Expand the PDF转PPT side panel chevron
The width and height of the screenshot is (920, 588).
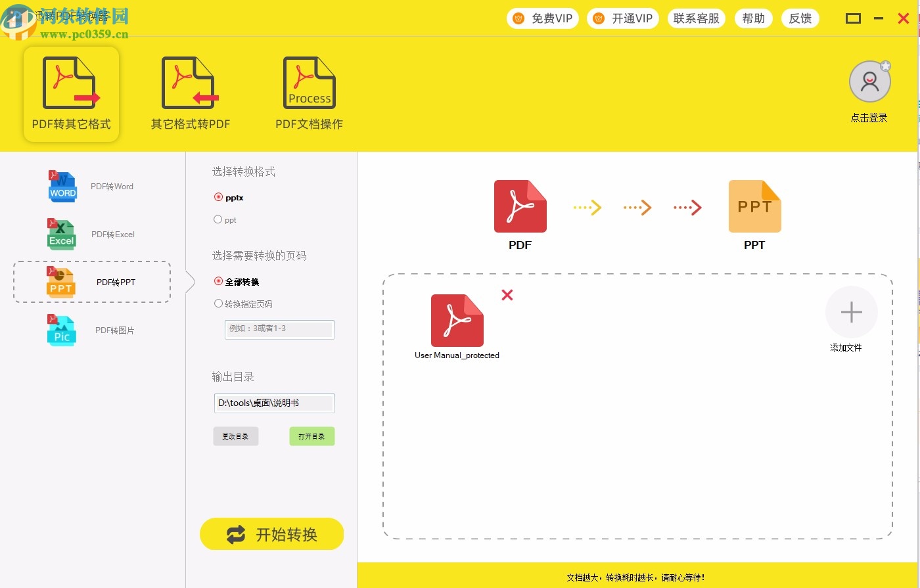189,282
